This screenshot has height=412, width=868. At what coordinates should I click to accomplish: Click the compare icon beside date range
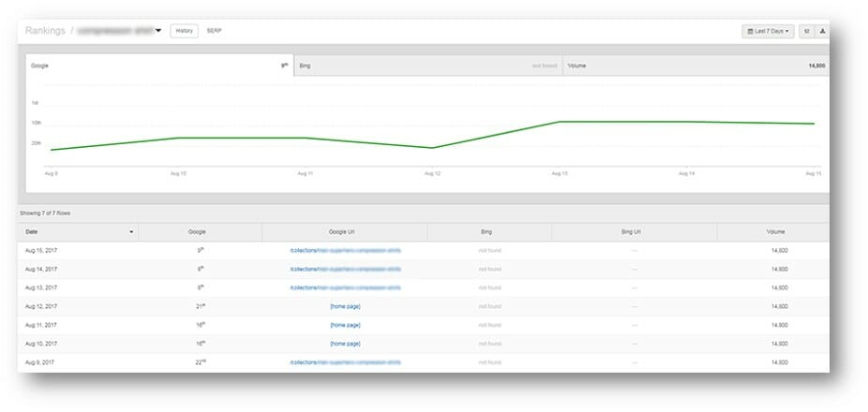click(x=806, y=31)
